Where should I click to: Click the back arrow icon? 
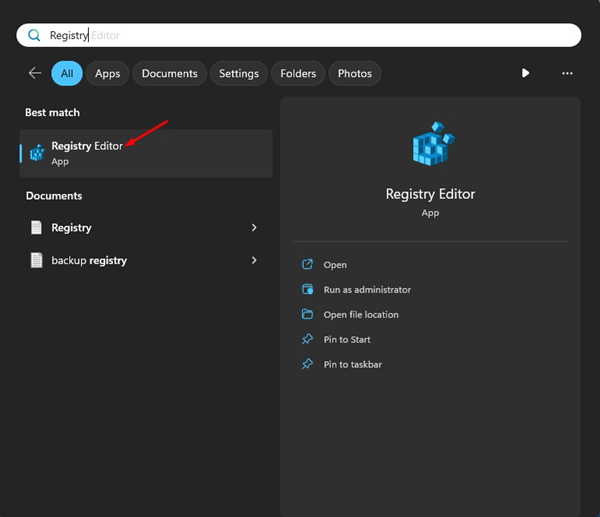(x=35, y=73)
